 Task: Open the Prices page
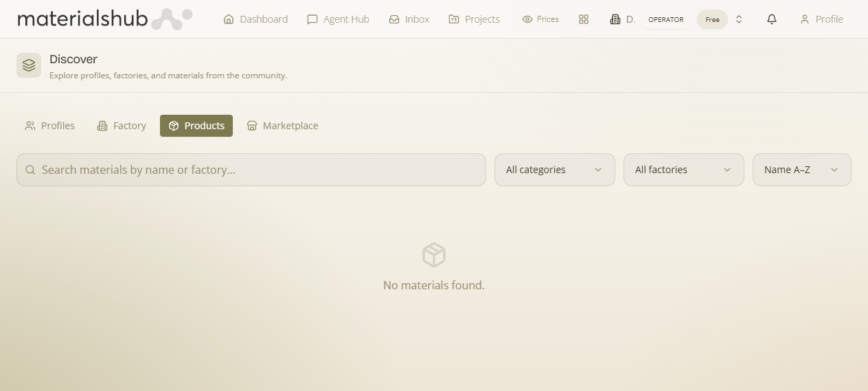[x=540, y=19]
